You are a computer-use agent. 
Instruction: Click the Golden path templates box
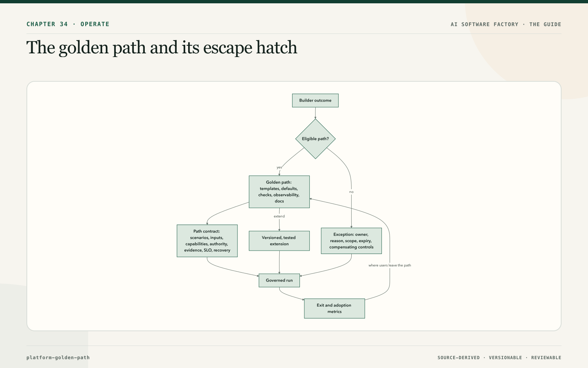[279, 192]
